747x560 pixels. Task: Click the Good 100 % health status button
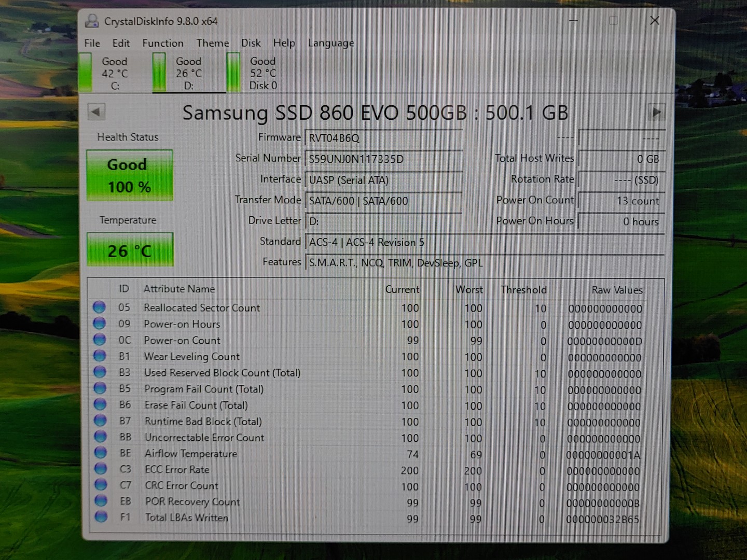(130, 175)
